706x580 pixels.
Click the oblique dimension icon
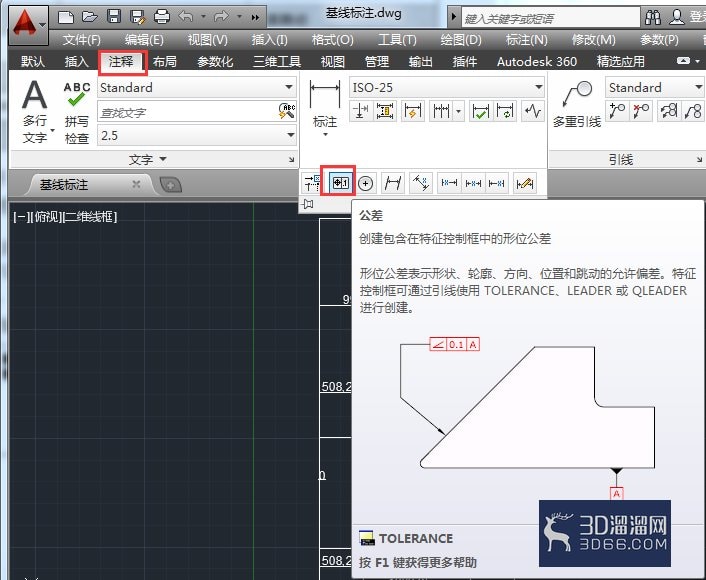tap(393, 183)
